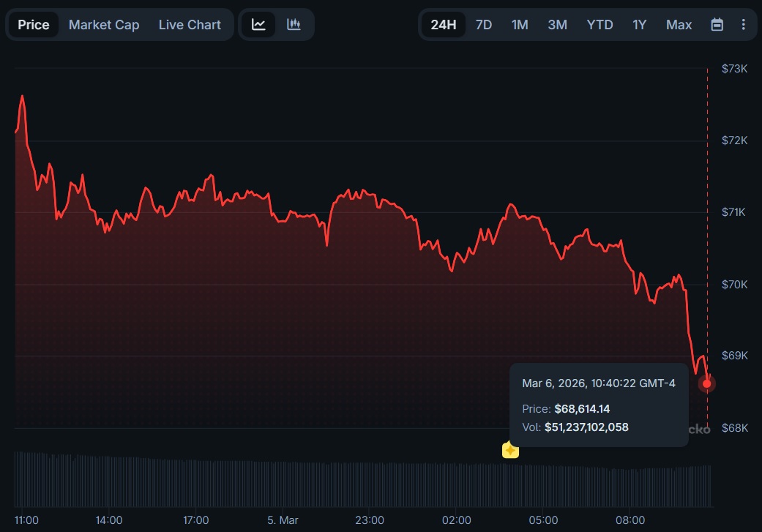Show year-to-date with YTD
The height and width of the screenshot is (532, 762).
pos(599,25)
